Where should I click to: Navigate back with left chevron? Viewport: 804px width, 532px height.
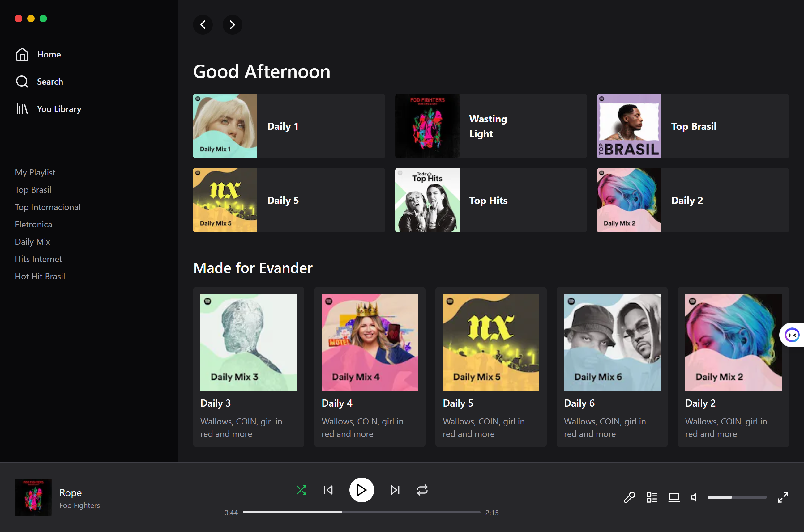click(x=203, y=25)
